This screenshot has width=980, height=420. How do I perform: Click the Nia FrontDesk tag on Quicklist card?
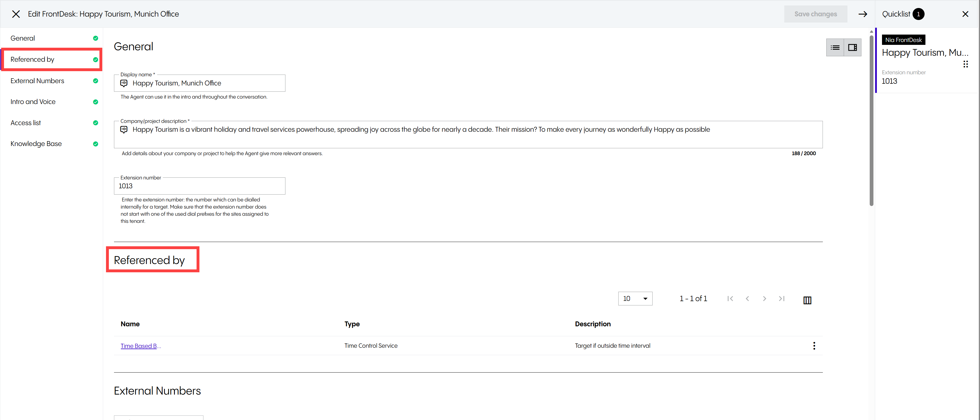(903, 40)
